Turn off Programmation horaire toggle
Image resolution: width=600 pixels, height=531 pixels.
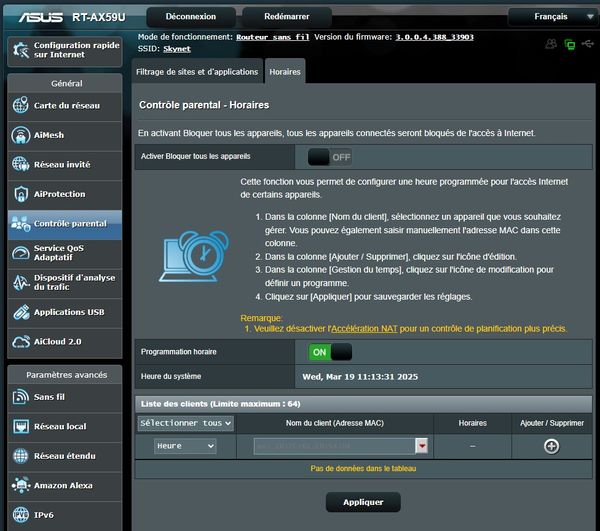click(x=329, y=352)
